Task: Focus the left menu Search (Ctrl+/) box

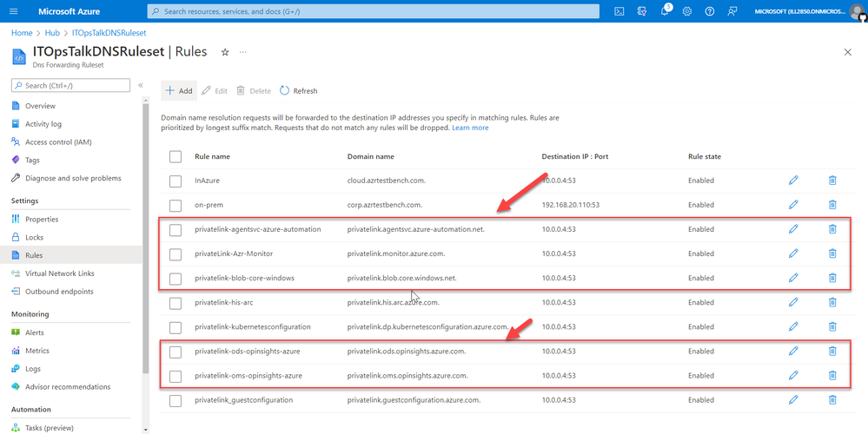Action: point(71,85)
